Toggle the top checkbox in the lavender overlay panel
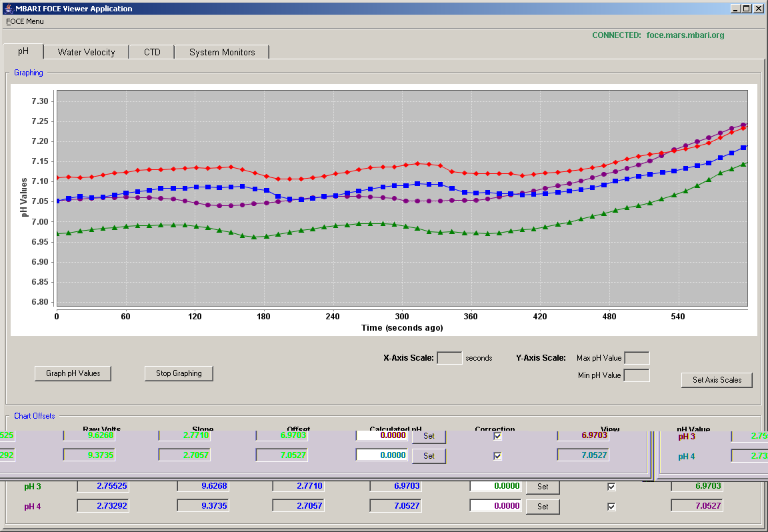The image size is (768, 532). pos(497,436)
